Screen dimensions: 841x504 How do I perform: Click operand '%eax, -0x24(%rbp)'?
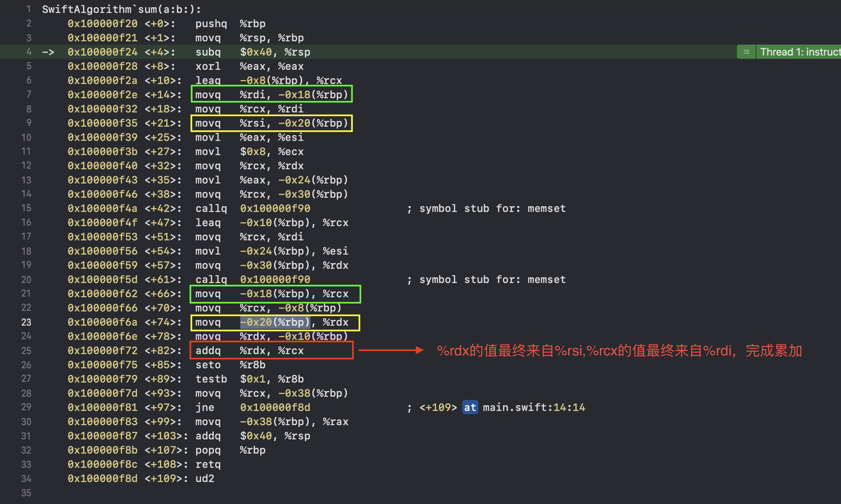pyautogui.click(x=294, y=180)
